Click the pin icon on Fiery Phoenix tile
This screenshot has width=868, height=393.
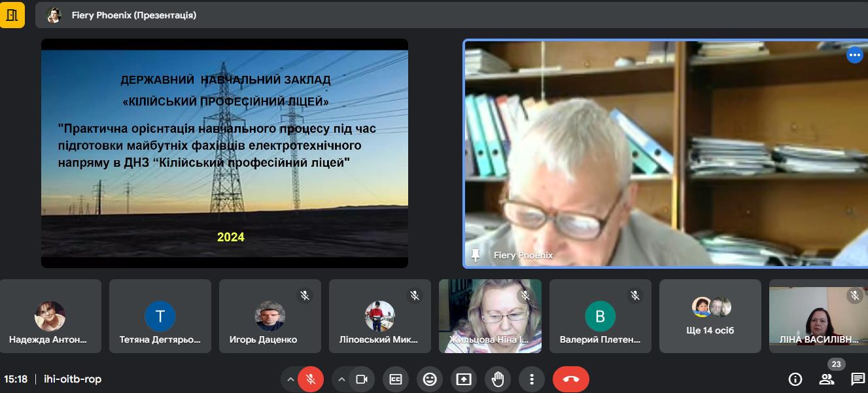pyautogui.click(x=476, y=255)
